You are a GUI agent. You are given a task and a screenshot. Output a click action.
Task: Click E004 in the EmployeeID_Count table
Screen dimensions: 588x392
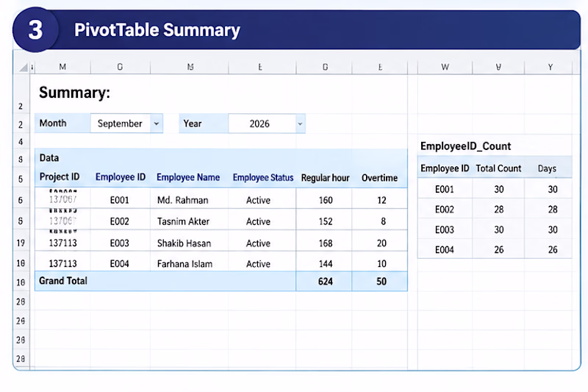tap(445, 249)
